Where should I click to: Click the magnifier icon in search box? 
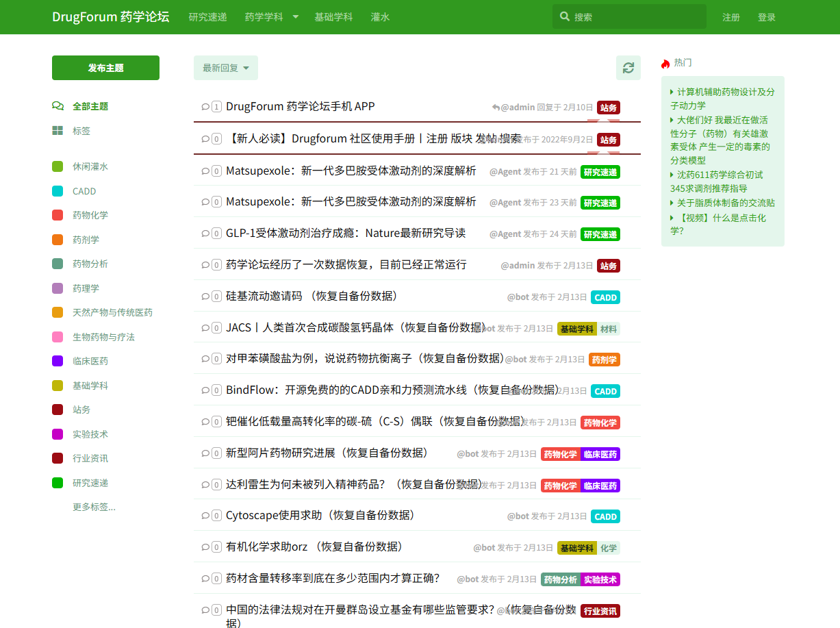[x=565, y=16]
